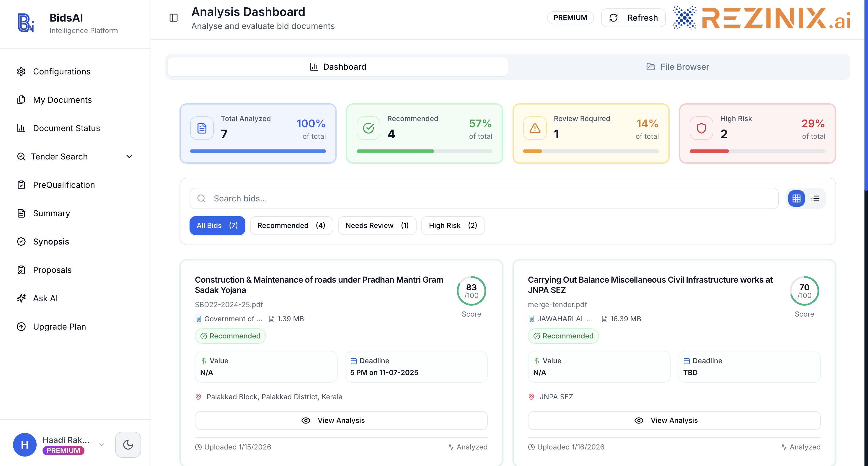Focus the Search bids input field
Screen dimensions: 868x466
(x=484, y=198)
